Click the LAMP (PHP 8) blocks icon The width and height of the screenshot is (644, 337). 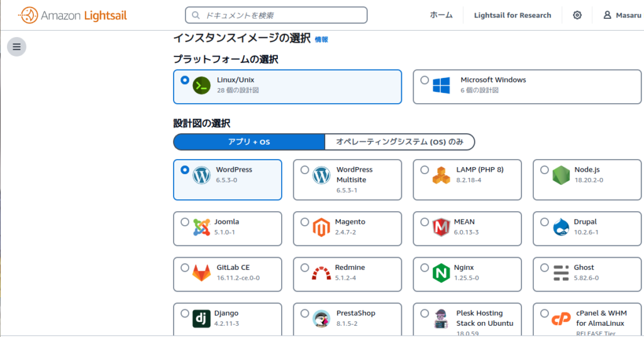(441, 175)
